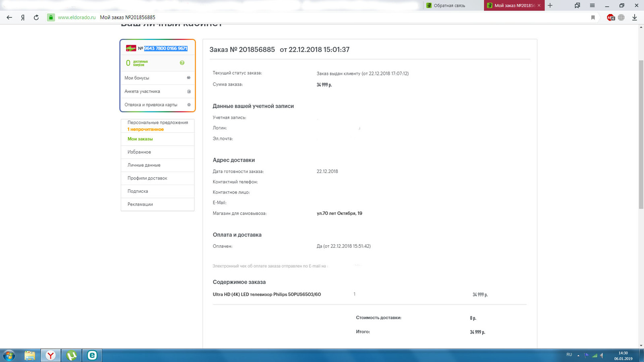Screen dimensions: 644x362
Task: Click the form icon beside Анкета участника
Action: click(189, 91)
